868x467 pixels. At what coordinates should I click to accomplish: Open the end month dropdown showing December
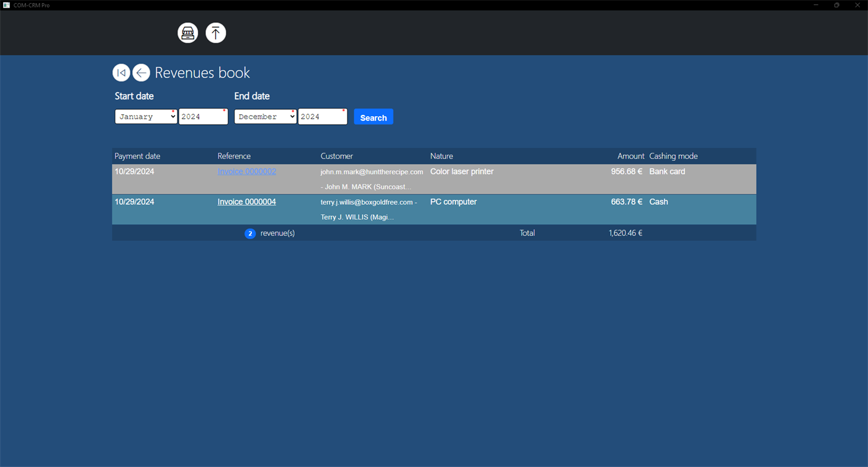tap(265, 116)
